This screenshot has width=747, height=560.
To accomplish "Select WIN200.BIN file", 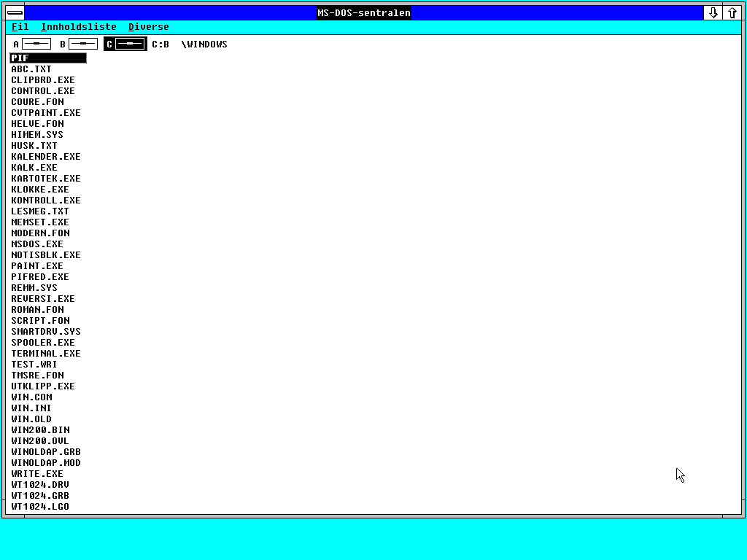I will pos(40,430).
